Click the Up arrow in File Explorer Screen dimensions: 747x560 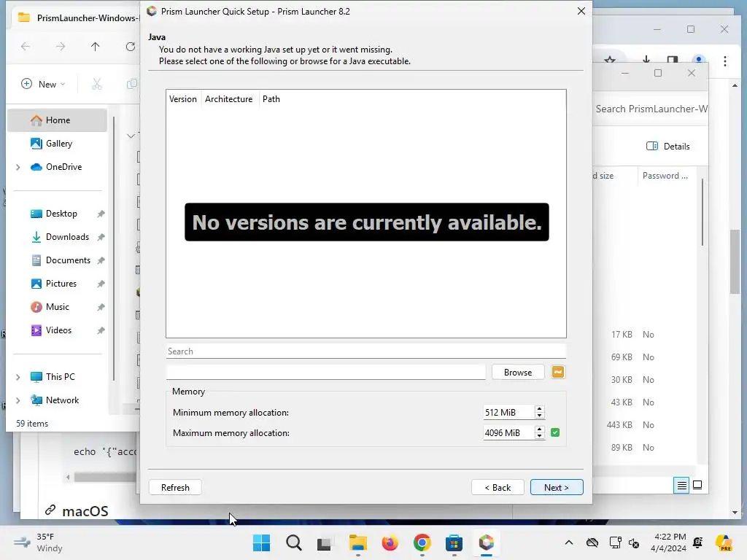tap(96, 46)
